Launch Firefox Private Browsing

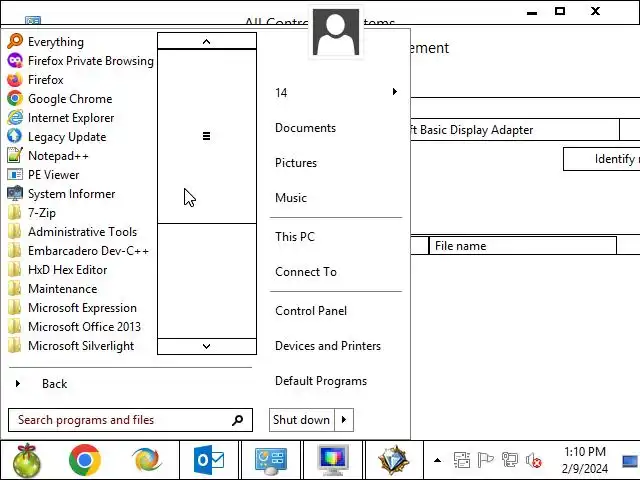click(x=80, y=61)
